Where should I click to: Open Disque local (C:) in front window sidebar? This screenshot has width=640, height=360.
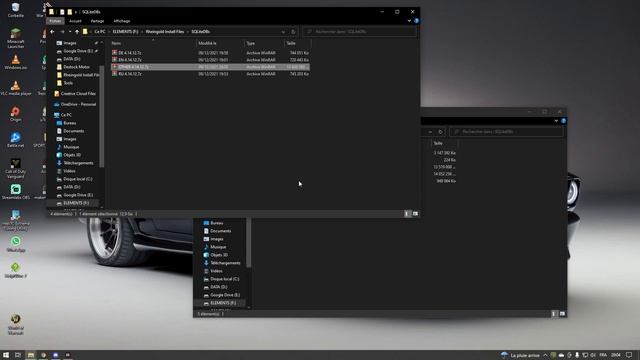coord(78,179)
